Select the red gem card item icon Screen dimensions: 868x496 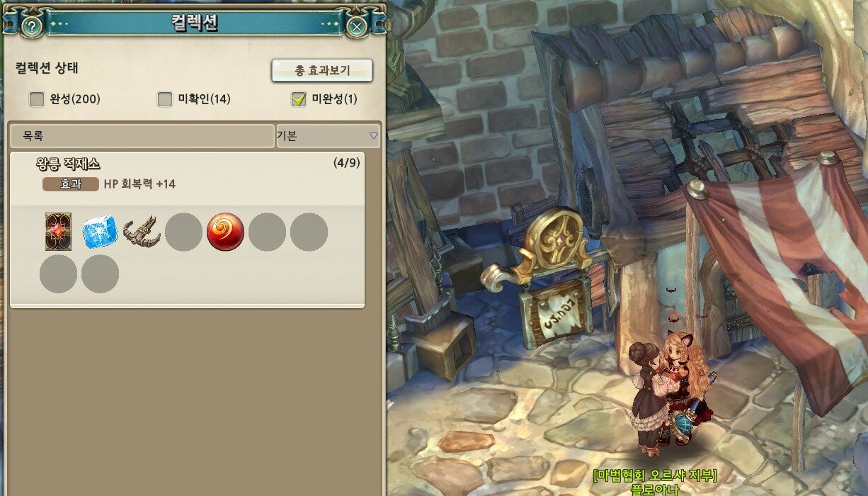[58, 232]
